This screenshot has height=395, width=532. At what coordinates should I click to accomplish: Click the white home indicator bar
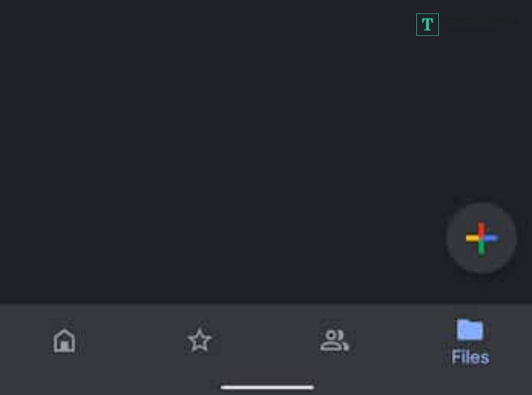point(267,387)
